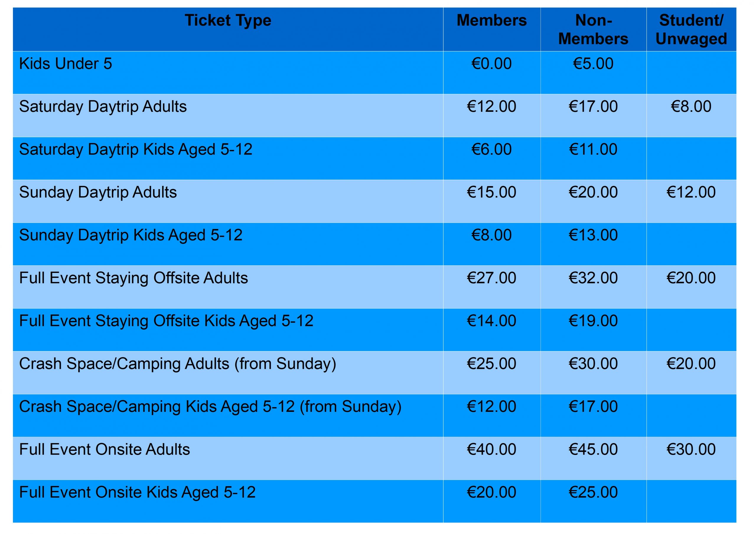Click the €45.00 Full Event Onsite price
756x534 pixels.
593,449
